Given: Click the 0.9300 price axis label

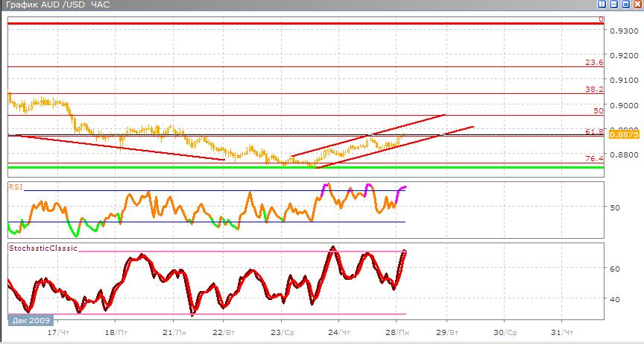Looking at the screenshot, I should click(x=623, y=31).
